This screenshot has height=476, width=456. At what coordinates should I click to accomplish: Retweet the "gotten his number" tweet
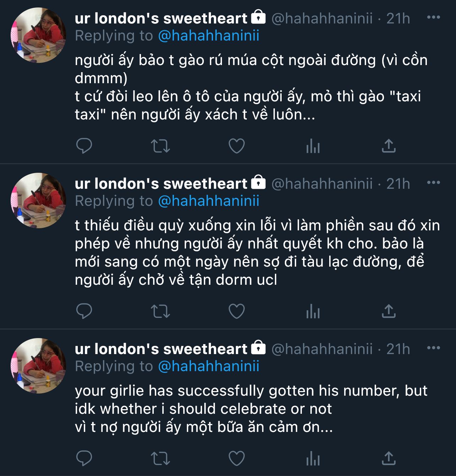point(160,458)
